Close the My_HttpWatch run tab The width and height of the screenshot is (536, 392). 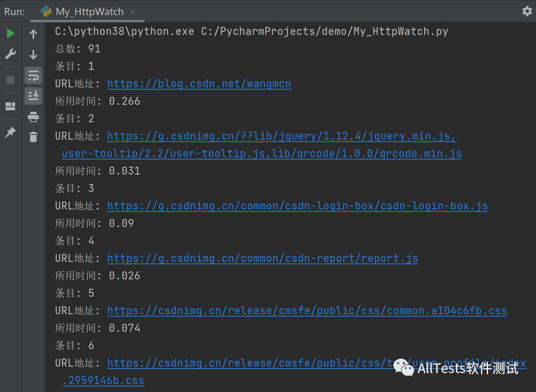pyautogui.click(x=133, y=12)
